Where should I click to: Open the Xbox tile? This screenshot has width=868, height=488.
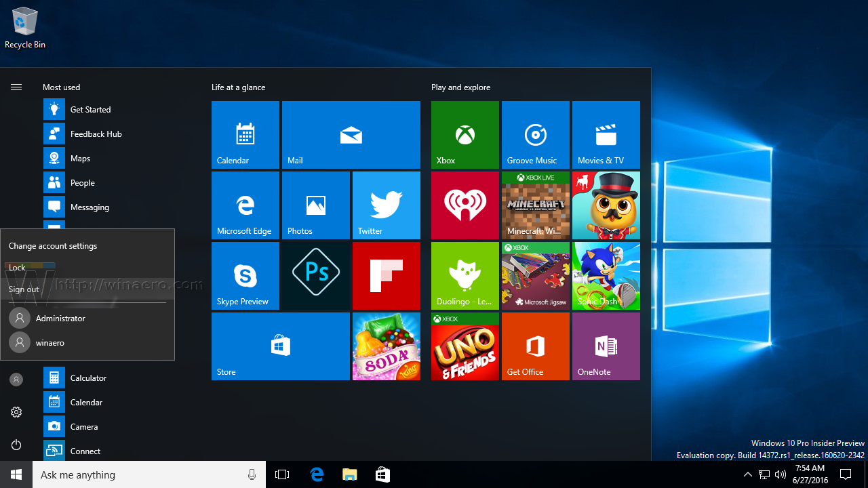coord(465,135)
